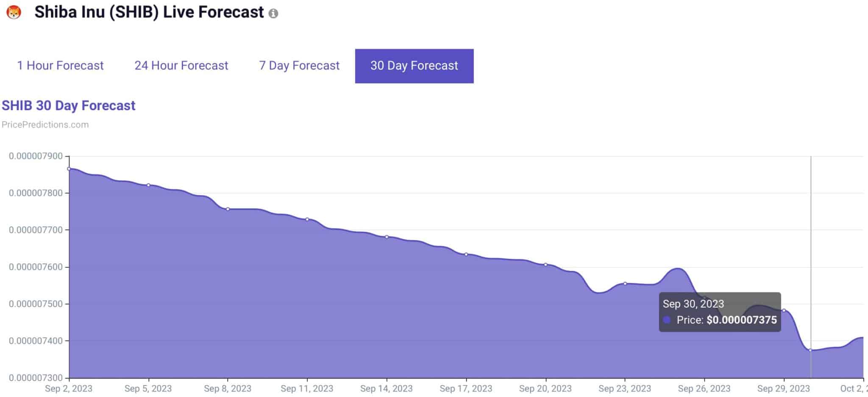
Task: Click the Shiba Inu (SHIB) Live Forecast heading
Action: 149,12
